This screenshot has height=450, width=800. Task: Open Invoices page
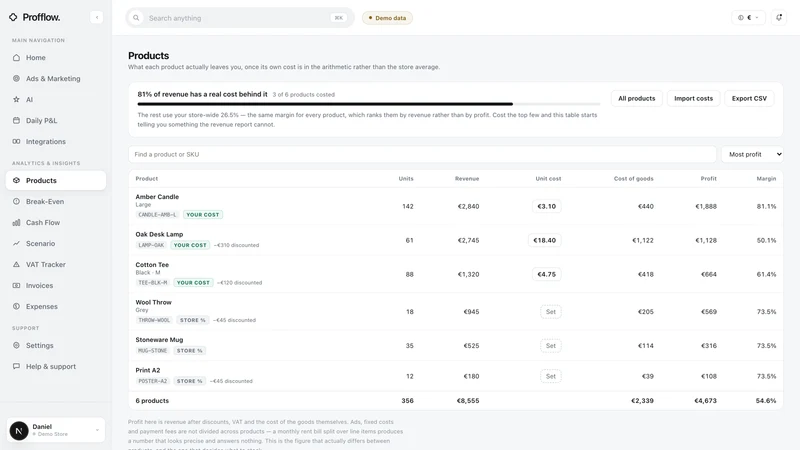pos(56,285)
